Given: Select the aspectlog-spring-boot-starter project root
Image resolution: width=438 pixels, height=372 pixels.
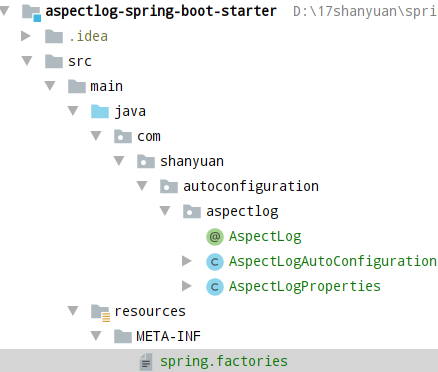Looking at the screenshot, I should point(161,11).
